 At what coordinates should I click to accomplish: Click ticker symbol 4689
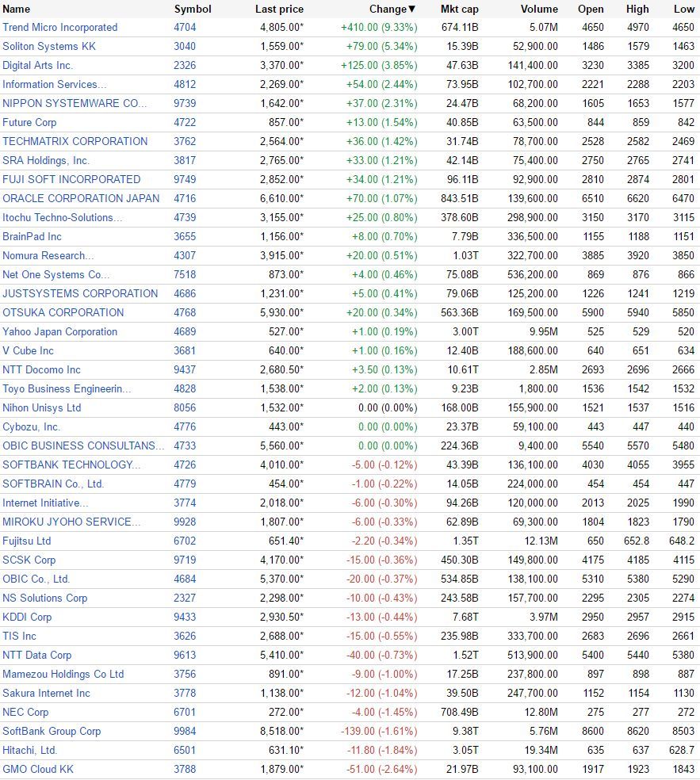point(185,331)
